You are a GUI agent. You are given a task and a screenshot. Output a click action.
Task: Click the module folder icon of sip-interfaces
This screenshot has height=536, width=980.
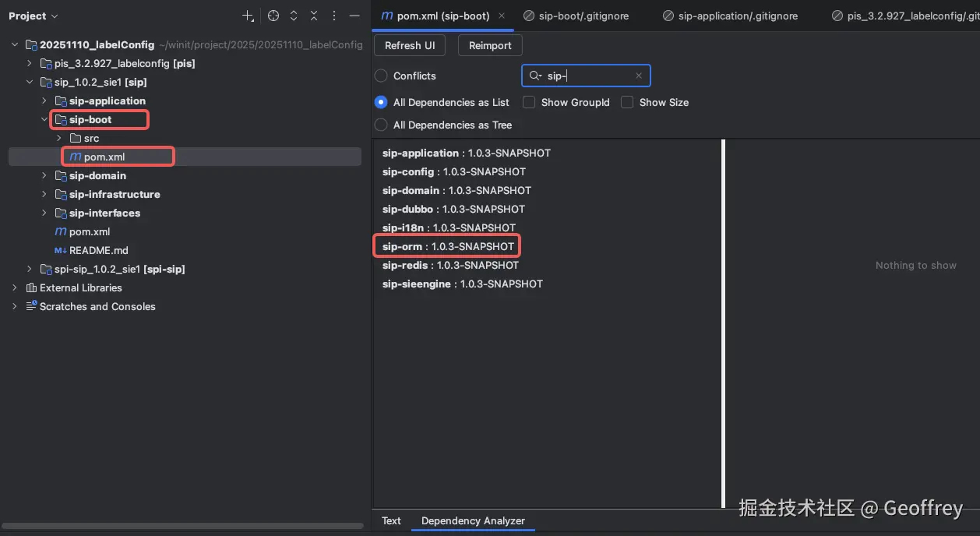coord(61,213)
